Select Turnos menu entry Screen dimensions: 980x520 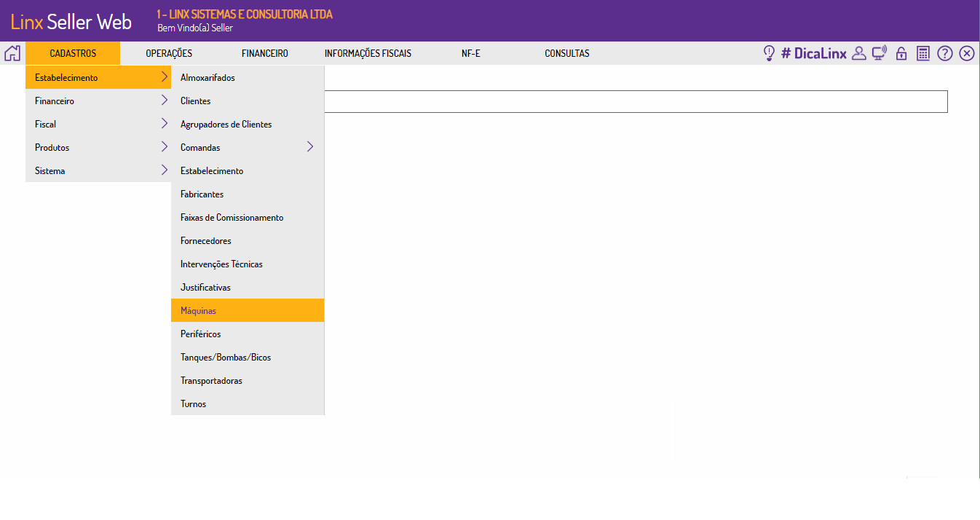point(248,403)
